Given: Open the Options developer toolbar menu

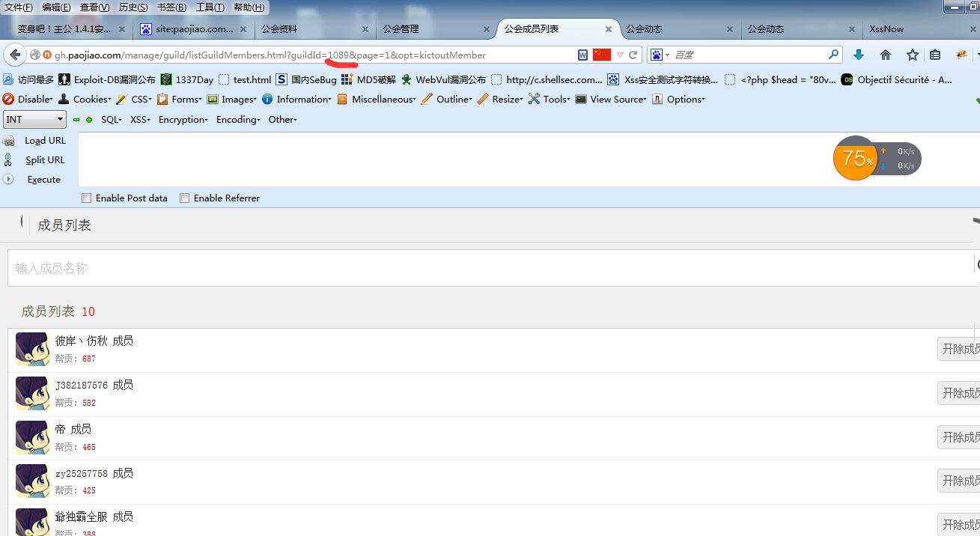Looking at the screenshot, I should 678,100.
